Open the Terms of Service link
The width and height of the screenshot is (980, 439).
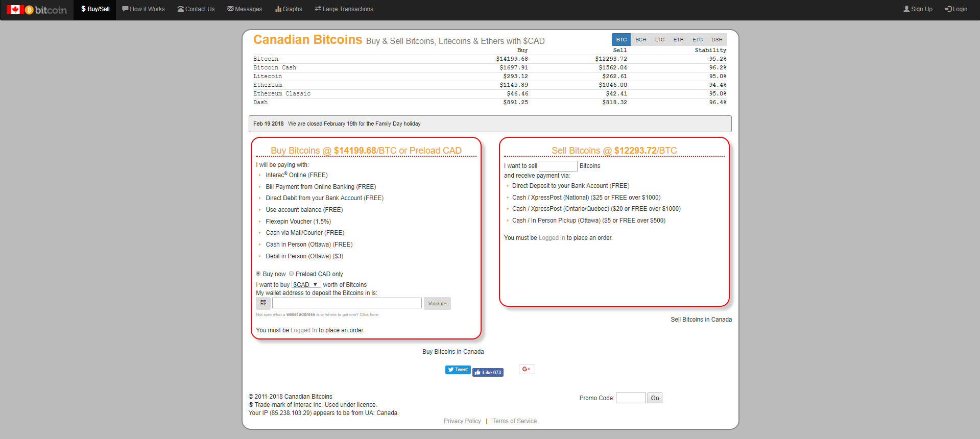[x=514, y=421]
